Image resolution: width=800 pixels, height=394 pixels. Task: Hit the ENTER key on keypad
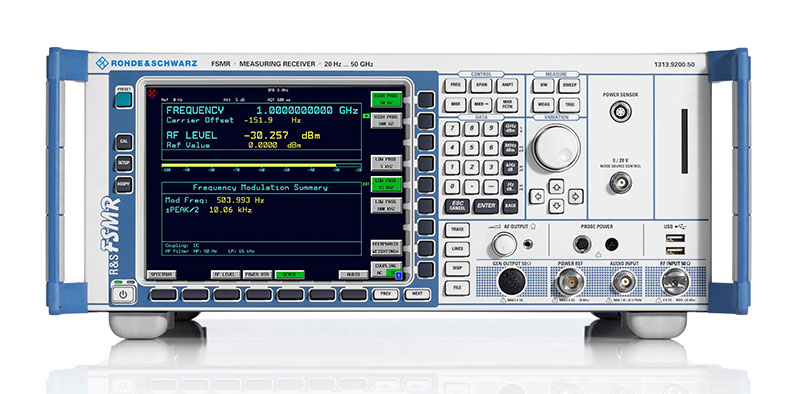click(x=486, y=206)
